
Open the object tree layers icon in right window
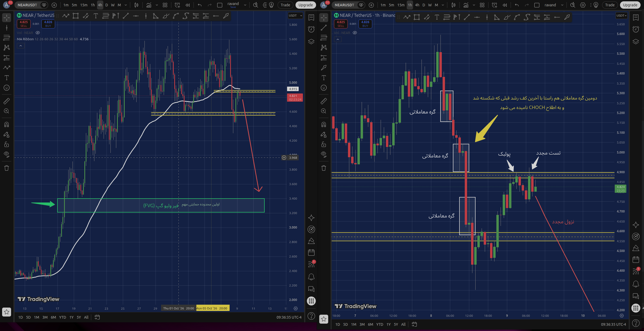click(x=636, y=42)
